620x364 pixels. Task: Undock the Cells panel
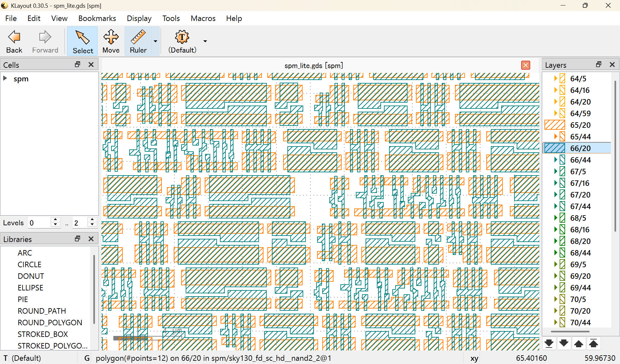(77, 65)
